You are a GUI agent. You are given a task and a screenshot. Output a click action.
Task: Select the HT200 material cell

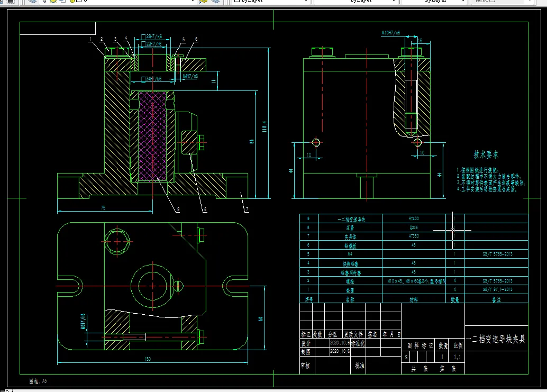tap(414, 218)
